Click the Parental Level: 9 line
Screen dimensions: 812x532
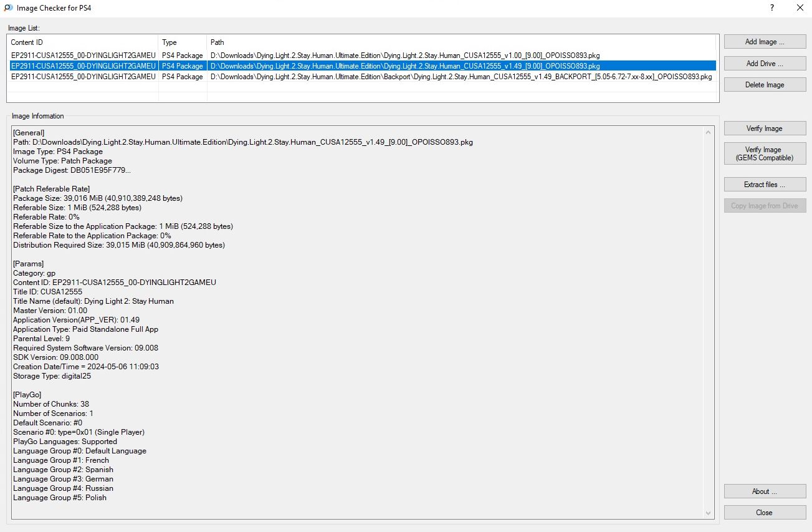(x=42, y=339)
